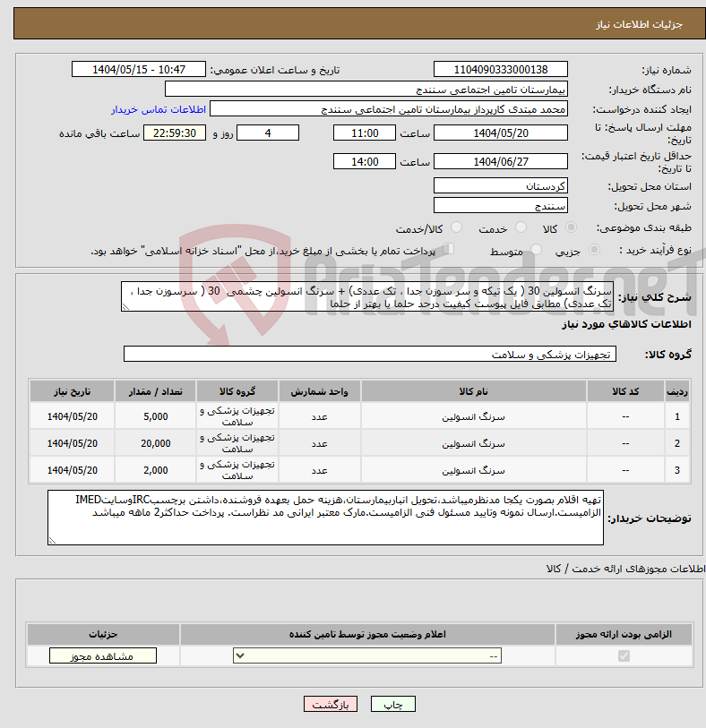Click the quantity cell 2,000
The height and width of the screenshot is (728, 706).
point(156,470)
